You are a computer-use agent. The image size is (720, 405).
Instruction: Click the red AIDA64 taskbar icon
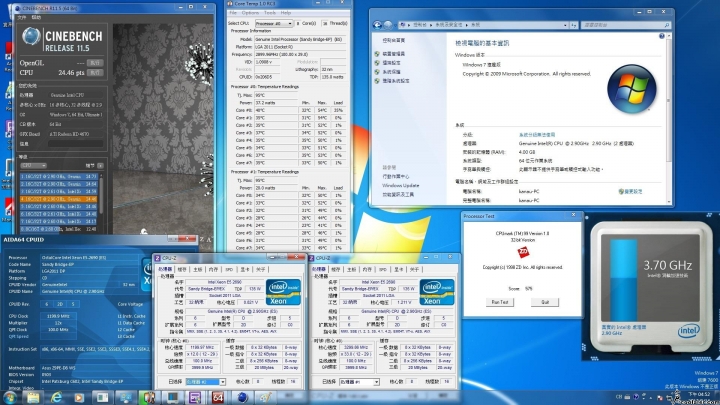pyautogui.click(x=219, y=397)
